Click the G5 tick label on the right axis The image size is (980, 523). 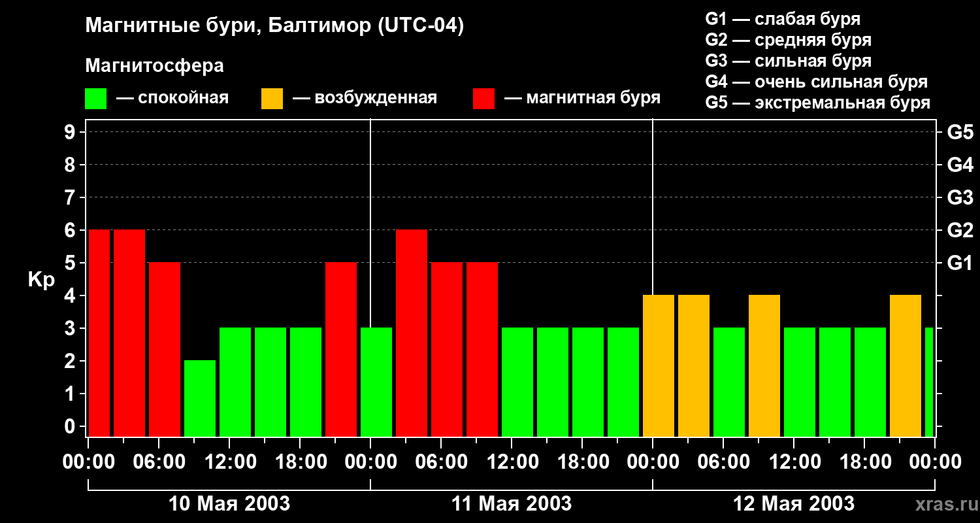pos(960,132)
